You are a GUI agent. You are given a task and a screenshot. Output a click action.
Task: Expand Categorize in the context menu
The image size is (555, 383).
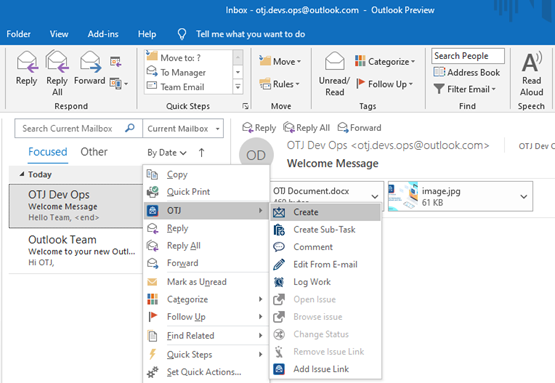pyautogui.click(x=206, y=299)
